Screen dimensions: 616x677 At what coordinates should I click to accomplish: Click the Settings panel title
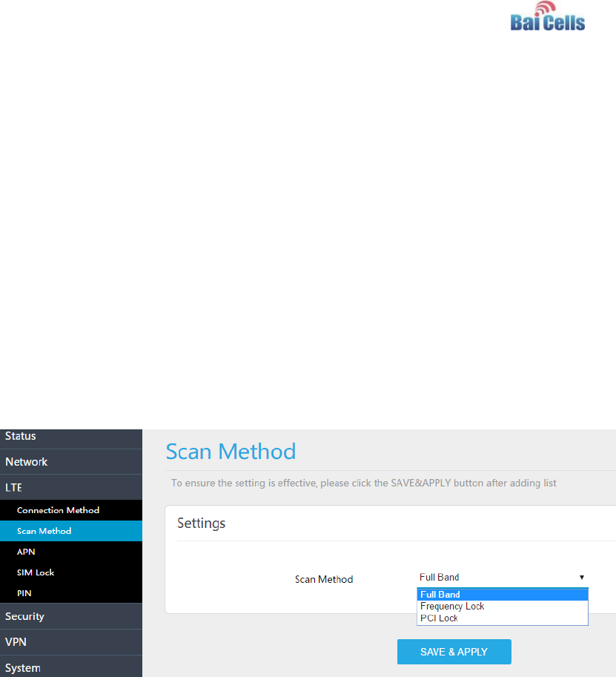[x=201, y=524]
